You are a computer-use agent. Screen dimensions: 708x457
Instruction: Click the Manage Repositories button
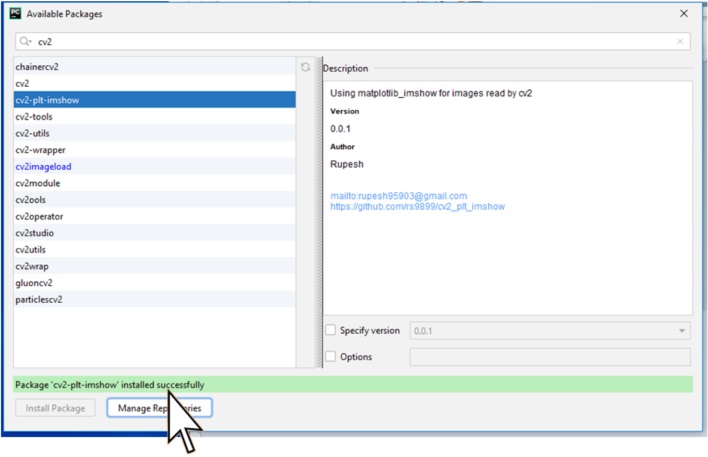[159, 408]
